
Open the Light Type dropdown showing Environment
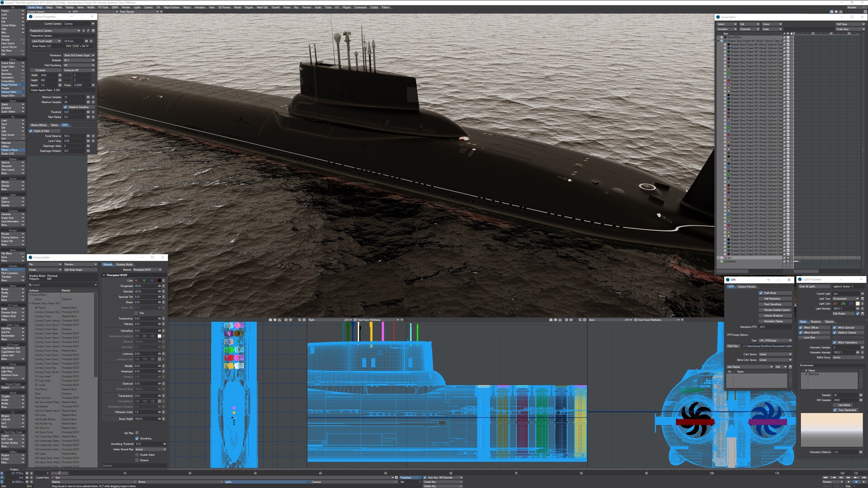click(x=846, y=299)
